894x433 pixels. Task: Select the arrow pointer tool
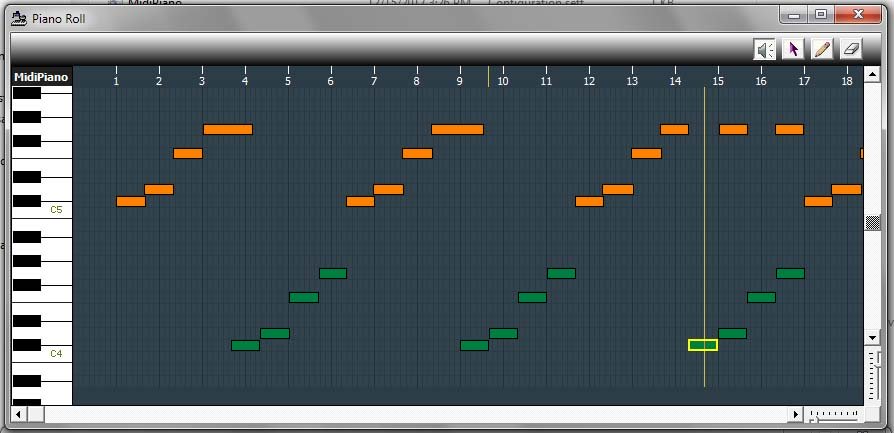tap(793, 50)
